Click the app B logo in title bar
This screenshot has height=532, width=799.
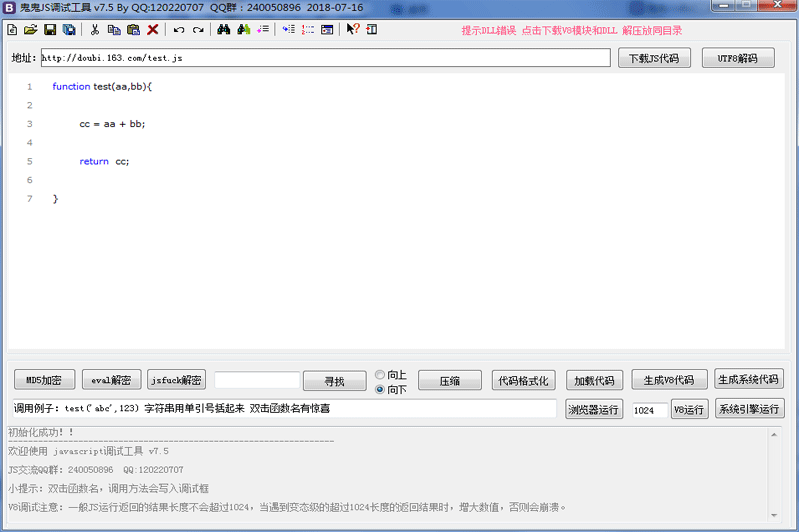point(9,8)
